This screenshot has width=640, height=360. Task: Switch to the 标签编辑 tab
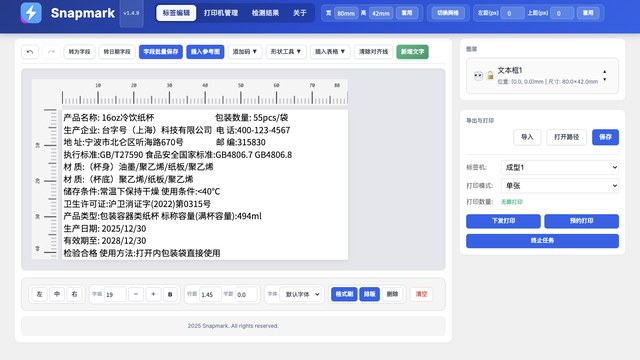176,13
